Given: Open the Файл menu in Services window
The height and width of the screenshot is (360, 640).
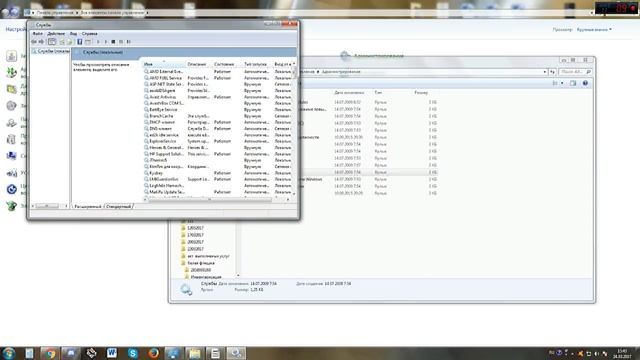Looking at the screenshot, I should coord(37,33).
